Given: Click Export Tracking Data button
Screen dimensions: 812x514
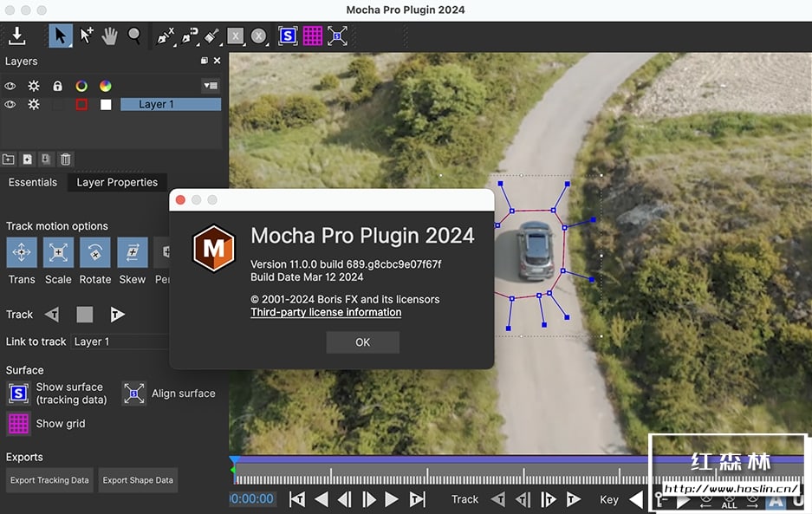Looking at the screenshot, I should 49,480.
